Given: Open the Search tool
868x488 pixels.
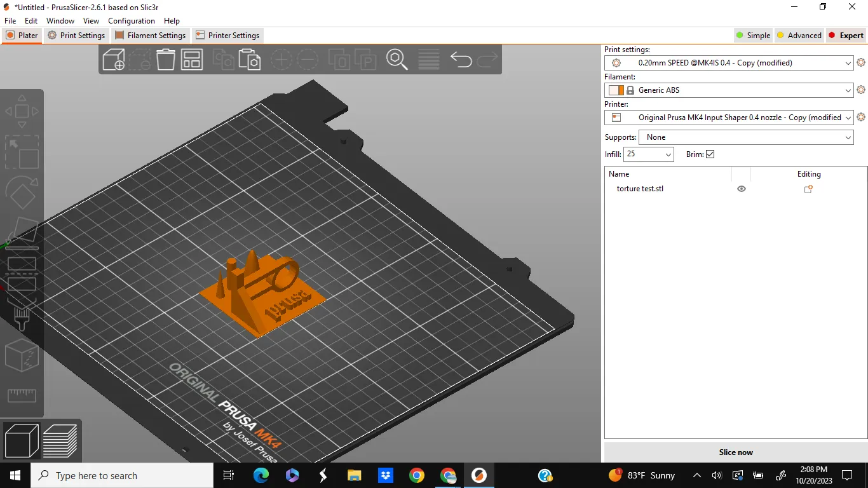Looking at the screenshot, I should [397, 59].
